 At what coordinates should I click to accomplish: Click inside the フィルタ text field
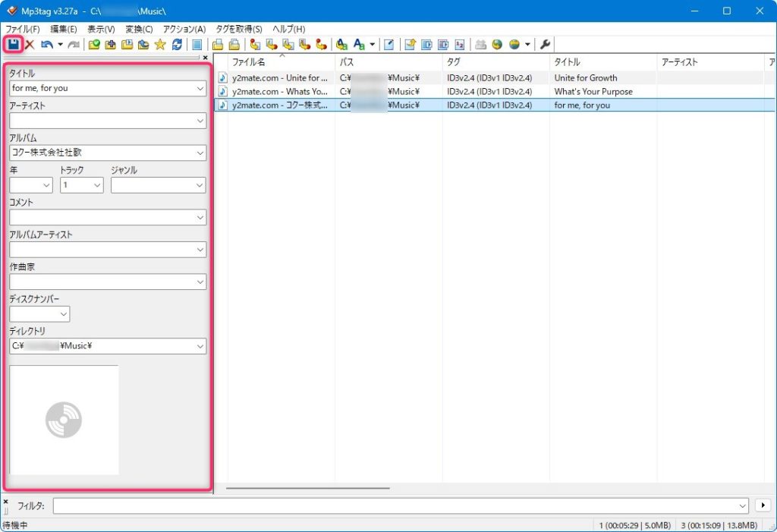click(395, 505)
